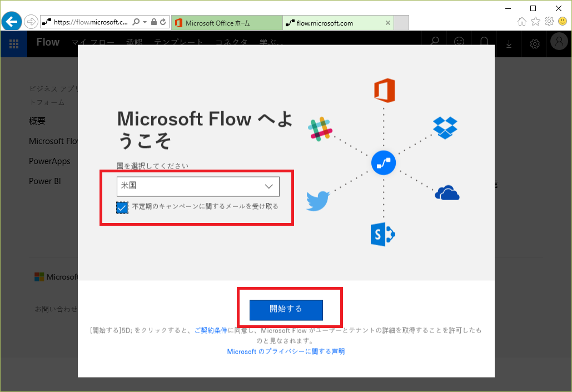This screenshot has width=572, height=392.
Task: Click the Office logo icon in dialog
Action: coord(385,90)
